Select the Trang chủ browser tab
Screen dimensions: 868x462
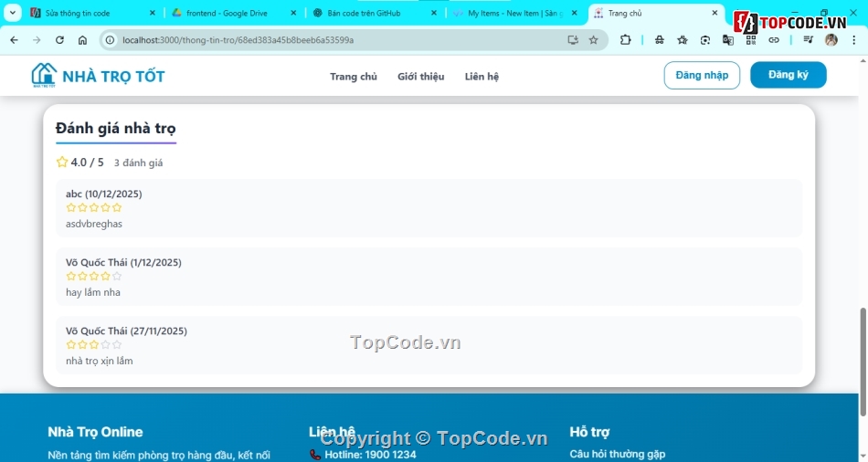click(656, 13)
